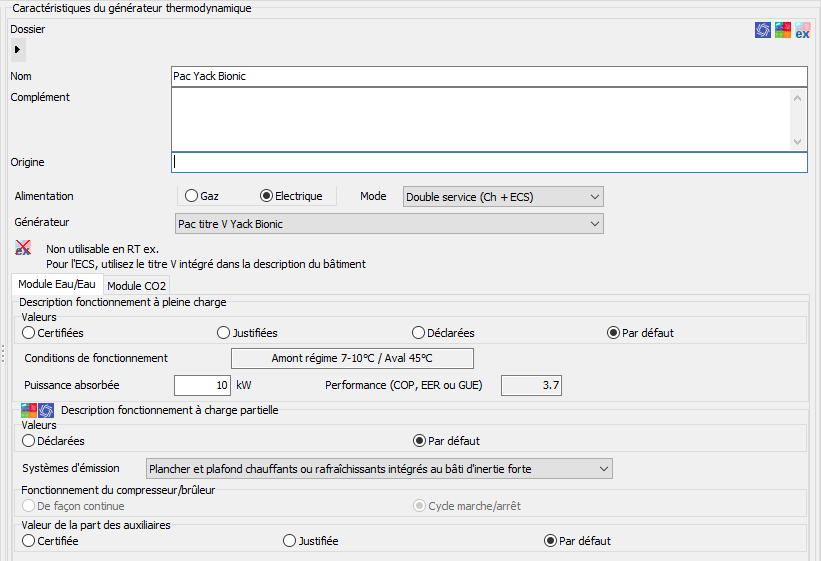The width and height of the screenshot is (821, 561).
Task: Click the Conditions de fonctionnement button
Action: pos(352,358)
